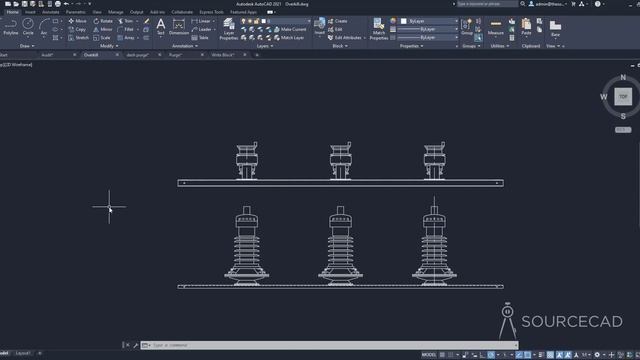Activate the Mirror tool
The width and height of the screenshot is (640, 360).
[x=102, y=29]
